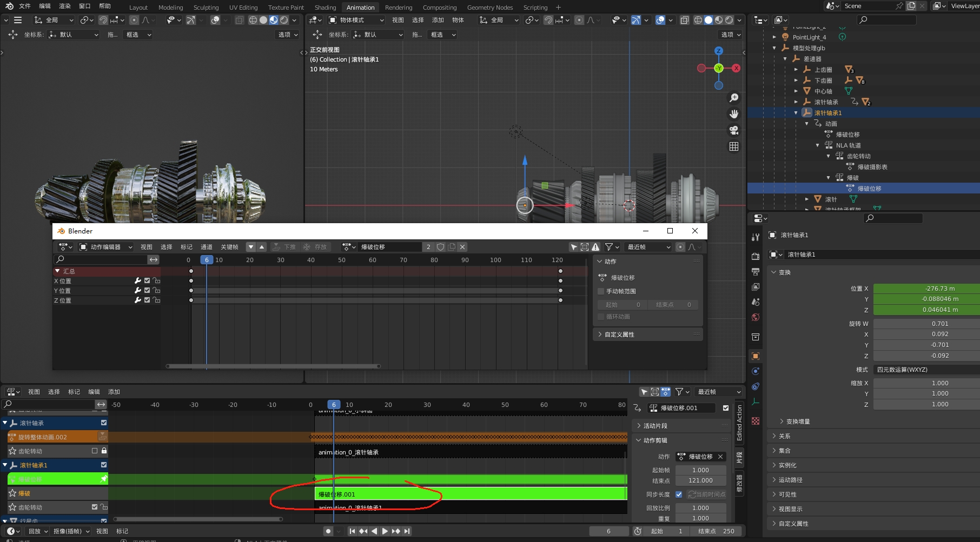This screenshot has height=542, width=980.
Task: Toggle the 同步长度 checkbox
Action: click(x=679, y=494)
